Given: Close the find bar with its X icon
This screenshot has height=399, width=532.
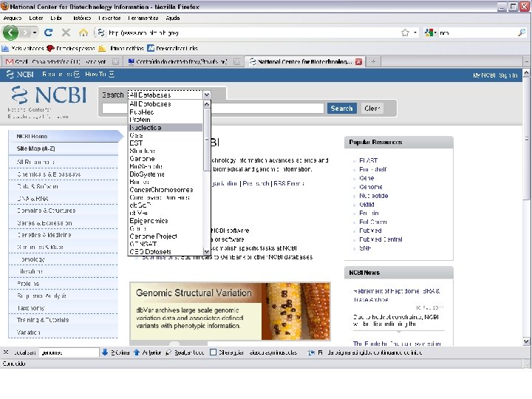Looking at the screenshot, I should pos(6,352).
